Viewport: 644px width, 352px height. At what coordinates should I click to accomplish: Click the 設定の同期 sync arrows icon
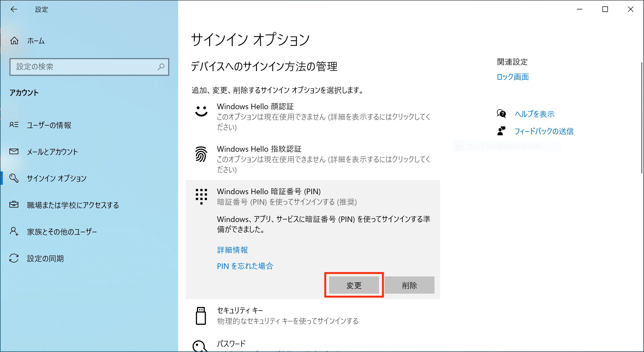coord(14,258)
